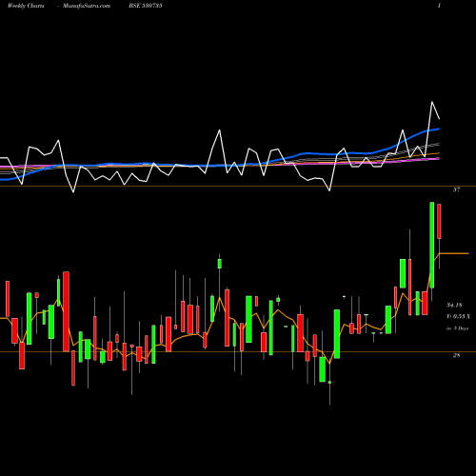Click the '37' price level label
Image resolution: width=476 pixels, height=476 pixels.
(457, 189)
